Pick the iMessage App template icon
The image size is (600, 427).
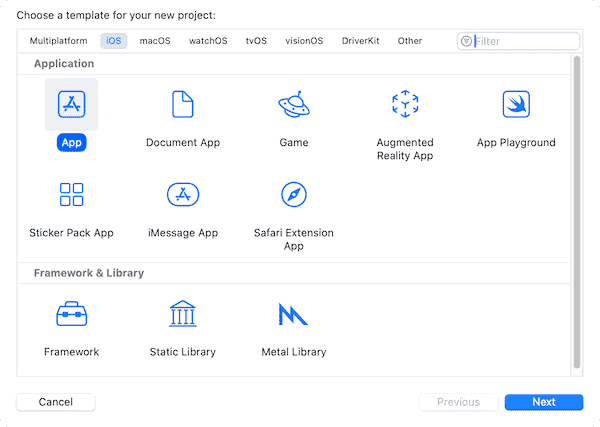coord(183,194)
